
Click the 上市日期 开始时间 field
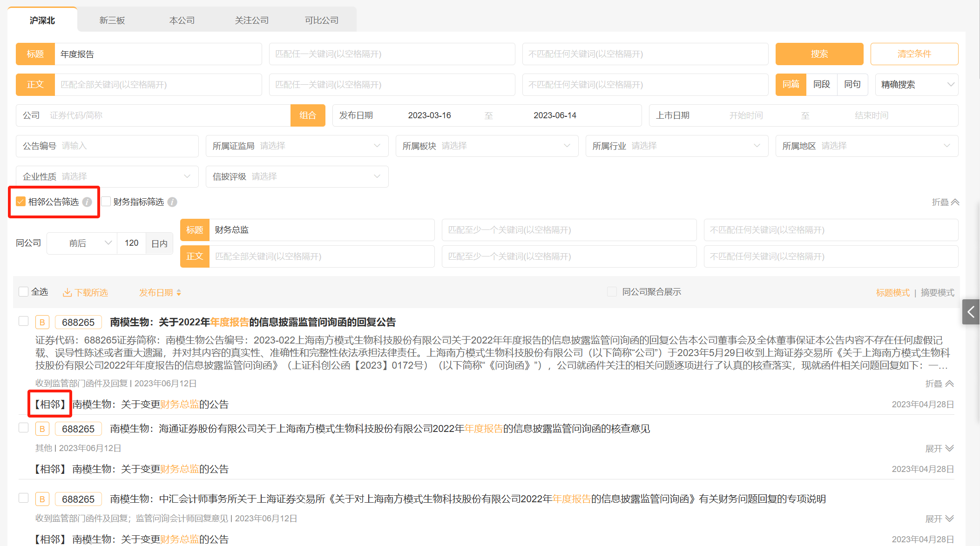click(746, 115)
